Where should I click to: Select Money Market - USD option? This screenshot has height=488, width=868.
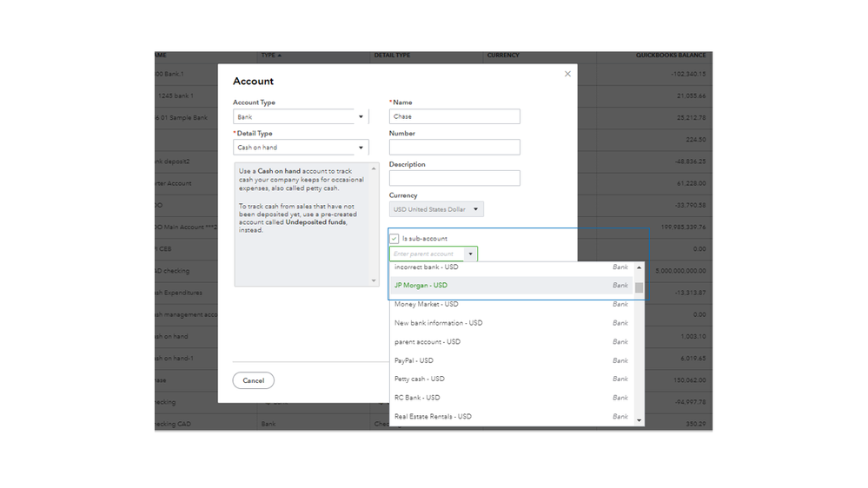(512, 304)
